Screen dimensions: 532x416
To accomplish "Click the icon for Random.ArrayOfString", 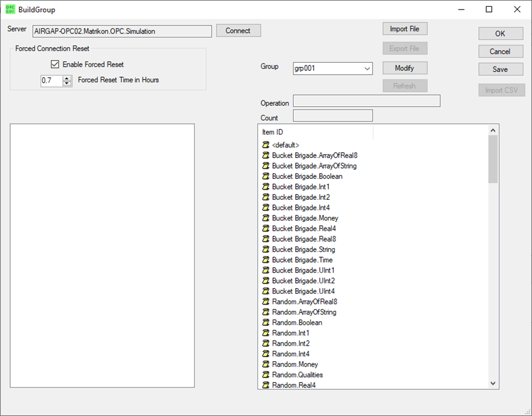I will (265, 312).
